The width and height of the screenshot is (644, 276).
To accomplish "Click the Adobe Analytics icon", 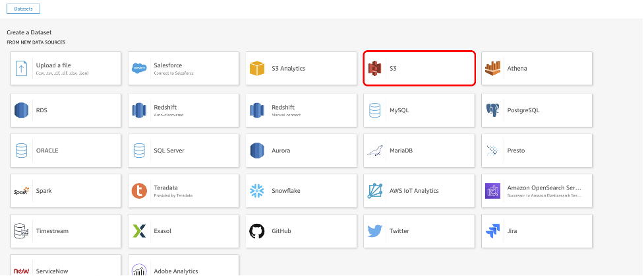I will tap(139, 270).
